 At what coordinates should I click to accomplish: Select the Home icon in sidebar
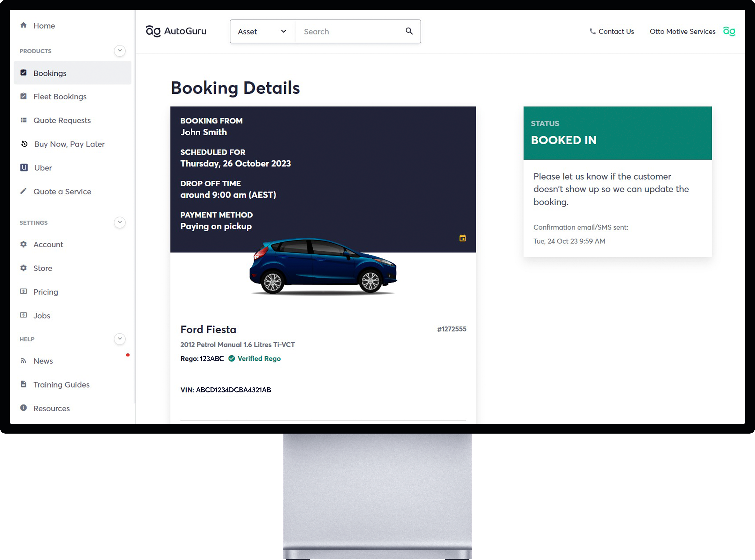pyautogui.click(x=24, y=25)
